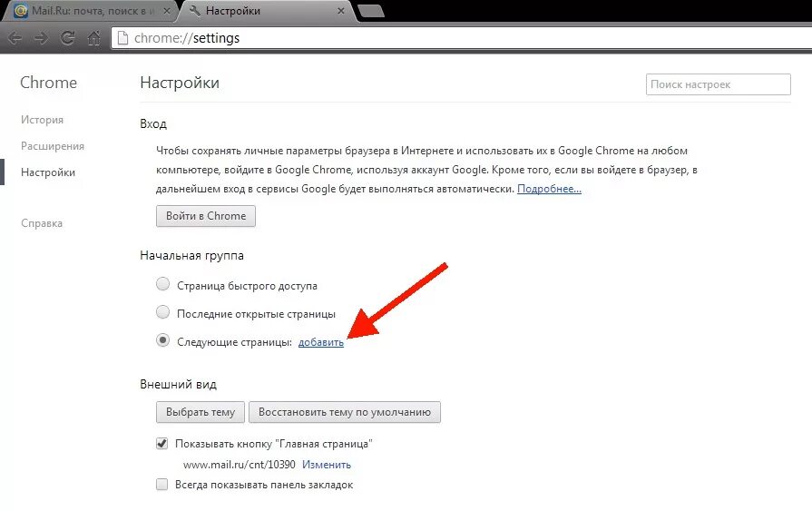Screen dimensions: 812x511
Task: Click the Изменить link
Action: (327, 465)
